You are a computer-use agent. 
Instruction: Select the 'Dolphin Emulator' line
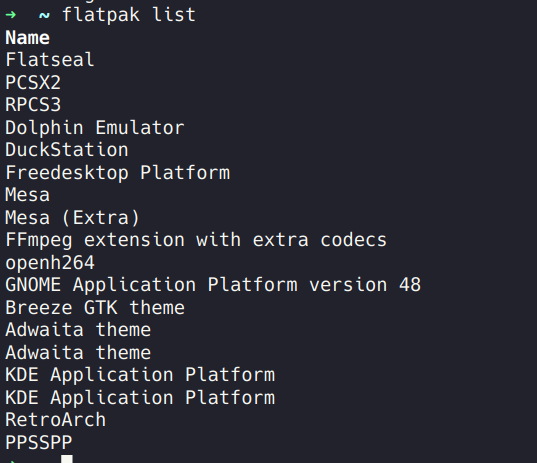click(95, 128)
